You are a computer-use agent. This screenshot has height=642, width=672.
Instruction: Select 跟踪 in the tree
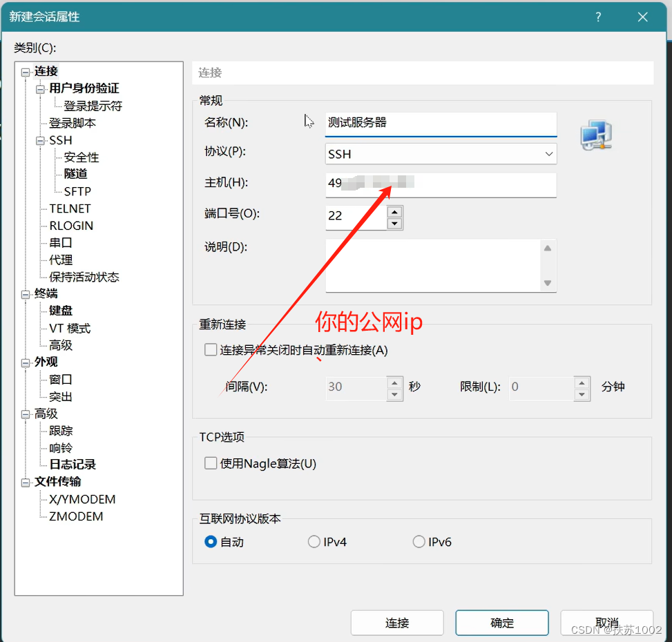61,431
